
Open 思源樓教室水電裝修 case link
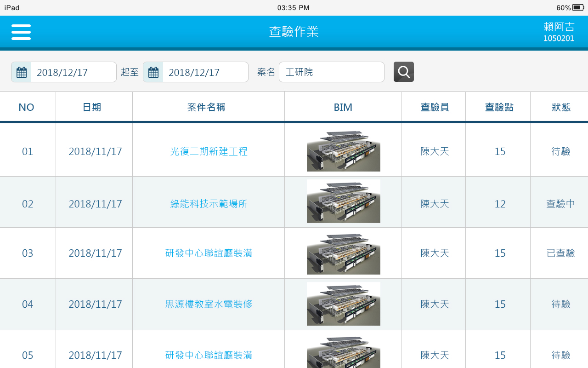(209, 304)
